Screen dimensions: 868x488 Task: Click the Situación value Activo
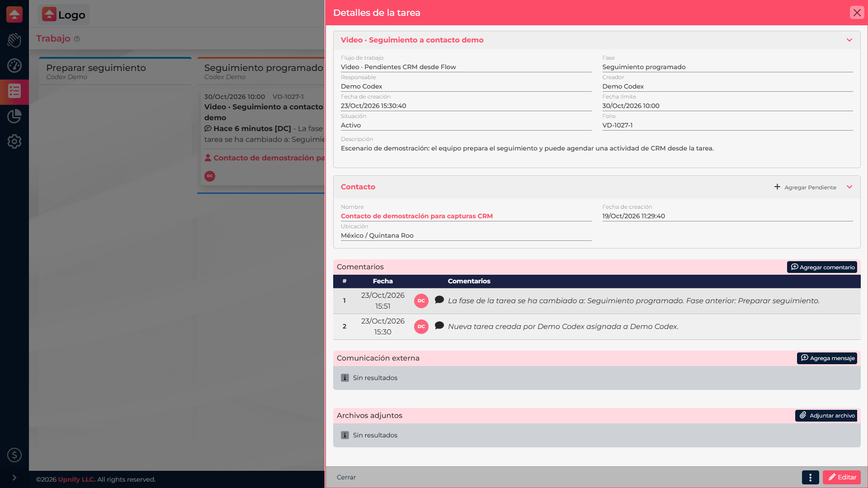point(351,125)
